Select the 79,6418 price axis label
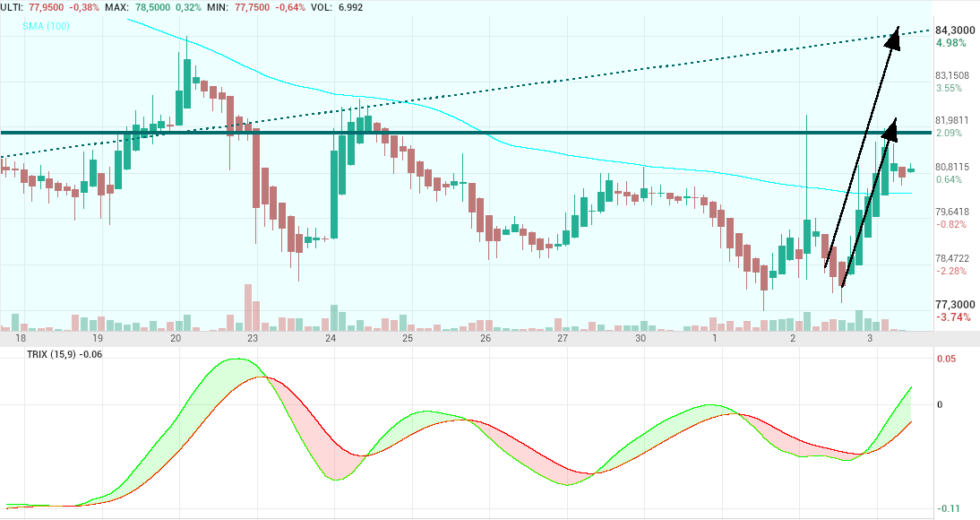980x520 pixels. click(x=952, y=212)
